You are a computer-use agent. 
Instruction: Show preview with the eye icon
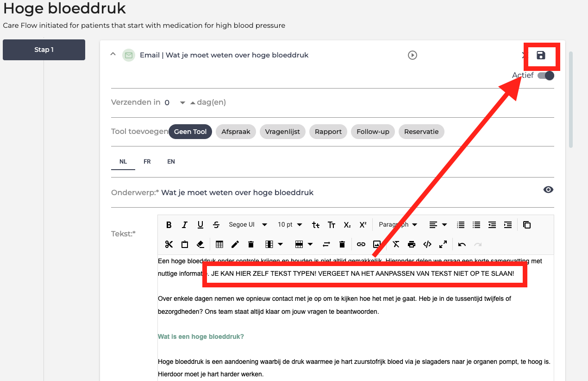click(548, 190)
